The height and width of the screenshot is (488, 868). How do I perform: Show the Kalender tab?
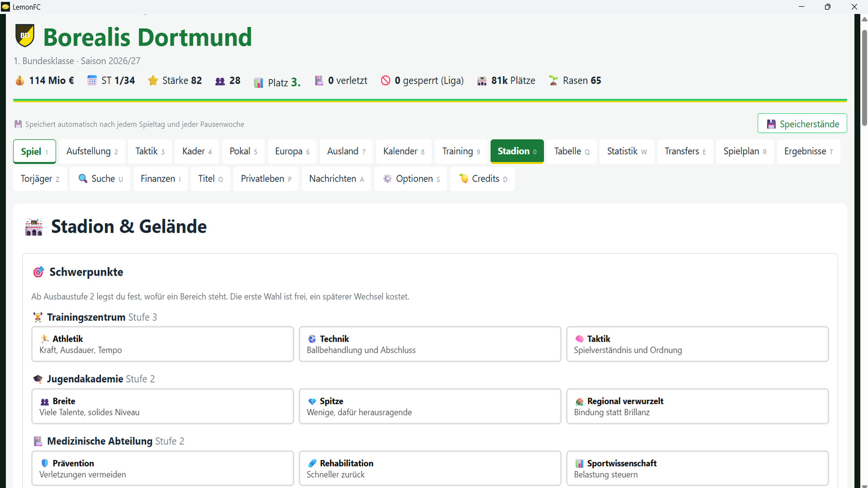pyautogui.click(x=404, y=151)
